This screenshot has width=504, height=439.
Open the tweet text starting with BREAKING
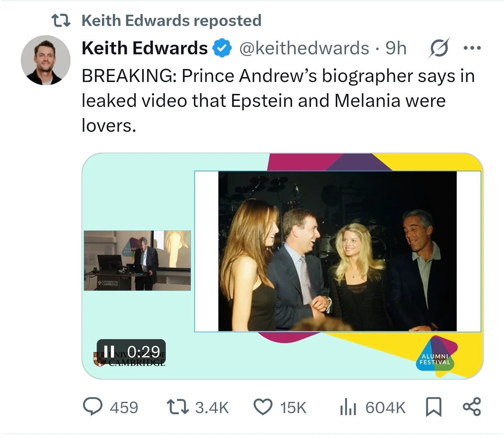pyautogui.click(x=278, y=101)
